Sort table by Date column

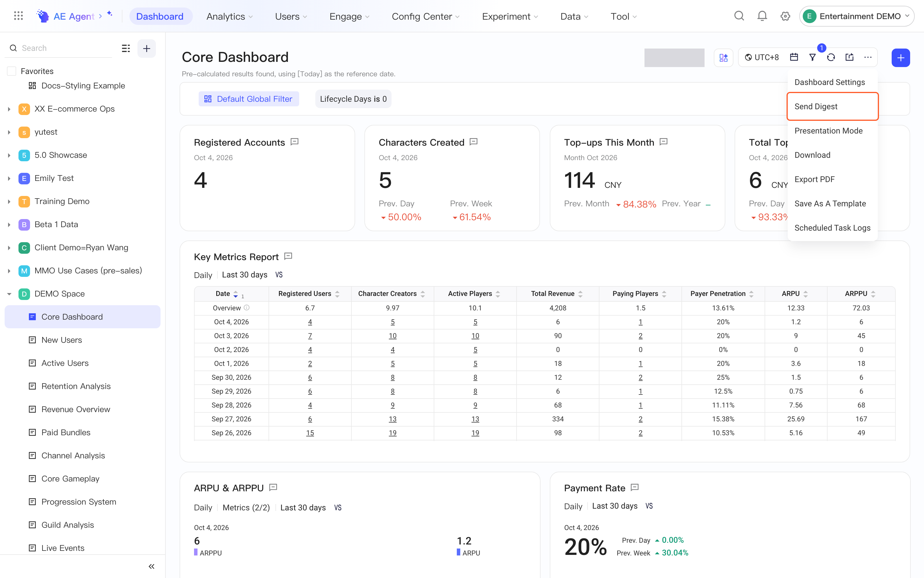(236, 294)
